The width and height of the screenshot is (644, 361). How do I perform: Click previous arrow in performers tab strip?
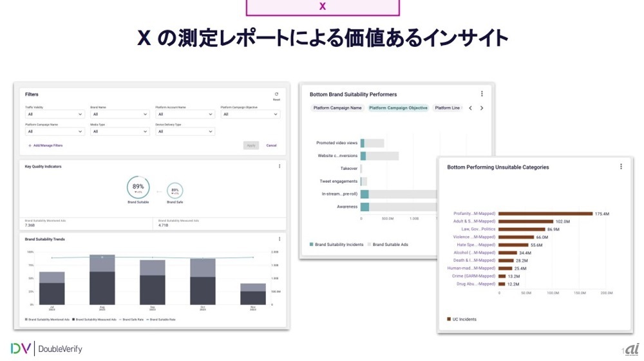(470, 108)
